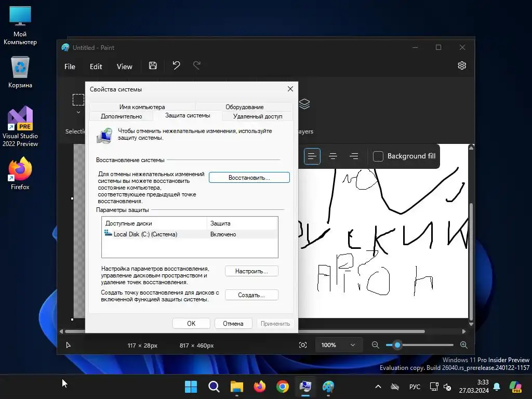Viewport: 532px width, 399px height.
Task: Click Paint's horizontal scrollbar
Action: coord(245,331)
